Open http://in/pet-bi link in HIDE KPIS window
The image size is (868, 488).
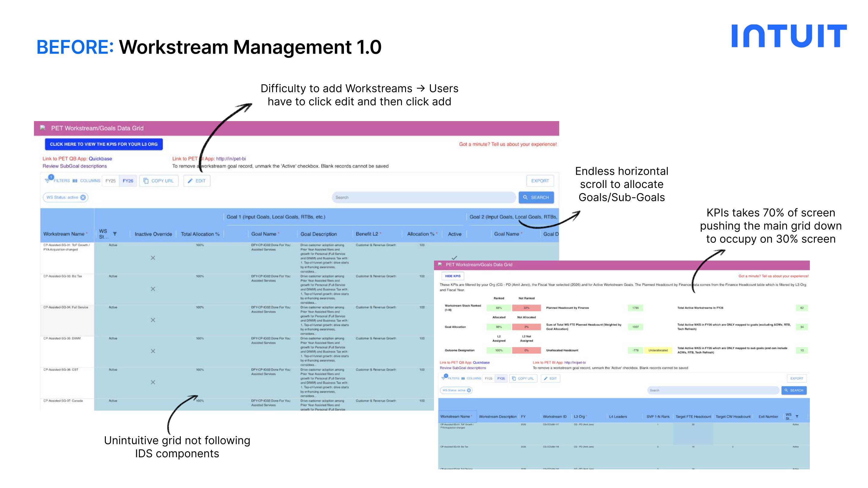pyautogui.click(x=575, y=363)
